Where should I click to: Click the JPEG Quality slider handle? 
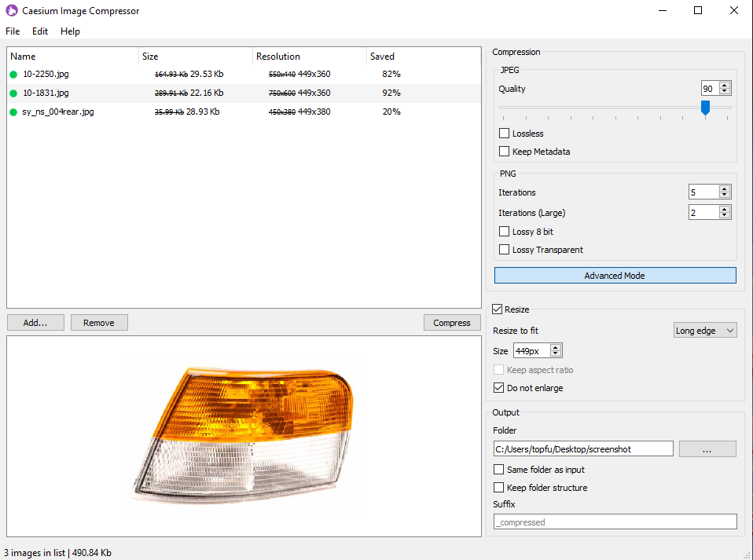point(704,108)
